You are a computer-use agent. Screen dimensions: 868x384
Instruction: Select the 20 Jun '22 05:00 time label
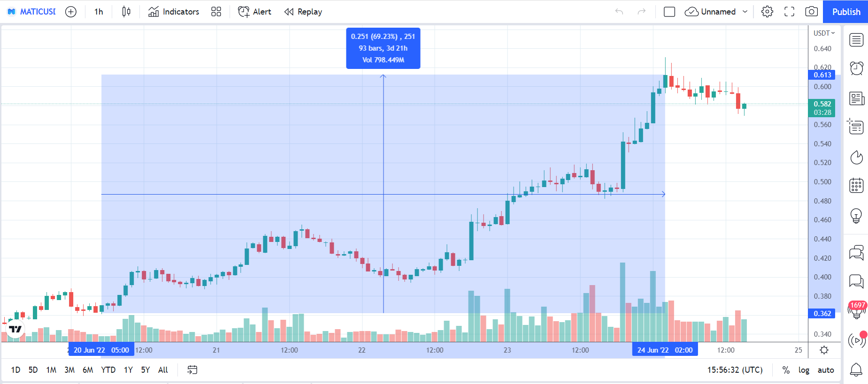point(101,350)
